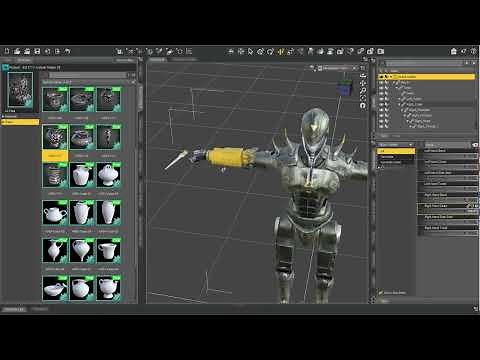The image size is (480, 360).
Task: Click the four-arrow move tool icon
Action: coord(240,51)
